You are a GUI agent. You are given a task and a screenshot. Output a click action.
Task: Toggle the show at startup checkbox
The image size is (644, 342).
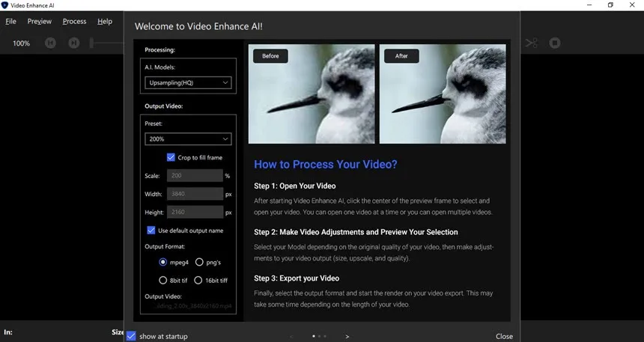pos(131,336)
